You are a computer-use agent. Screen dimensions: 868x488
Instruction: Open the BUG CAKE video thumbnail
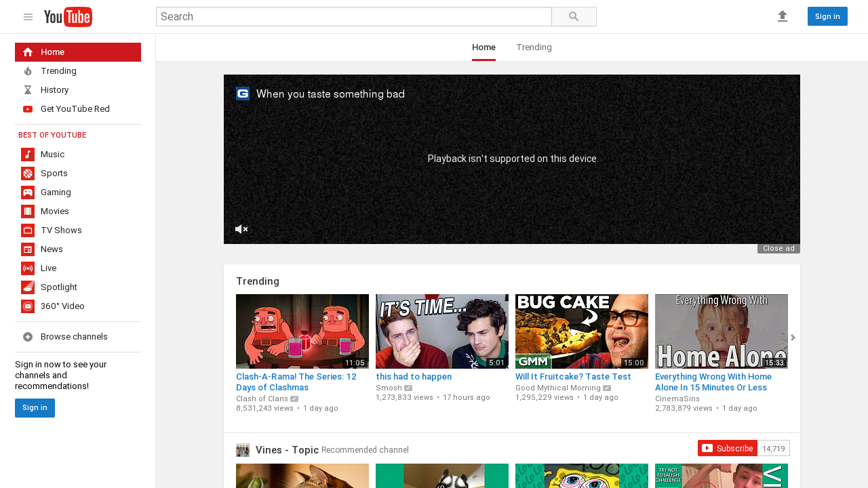(x=582, y=331)
